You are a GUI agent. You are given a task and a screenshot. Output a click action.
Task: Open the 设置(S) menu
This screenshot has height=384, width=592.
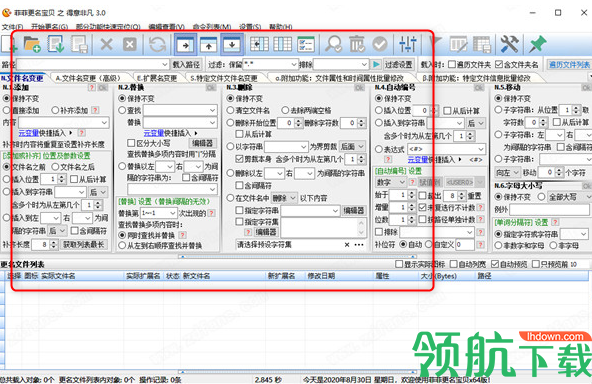(250, 27)
